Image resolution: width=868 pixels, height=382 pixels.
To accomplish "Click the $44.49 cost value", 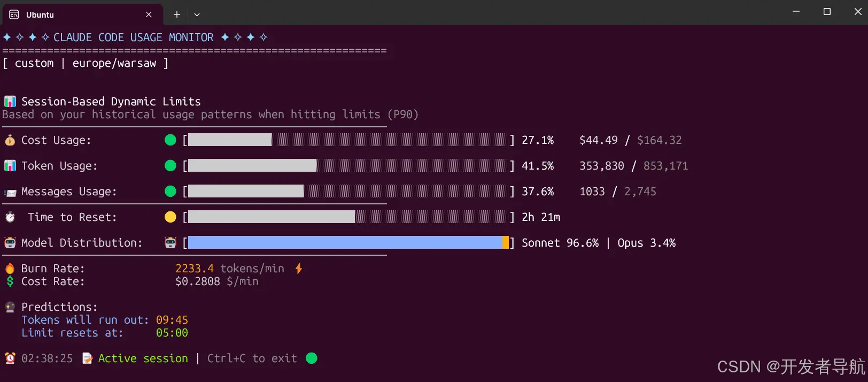I will (599, 140).
